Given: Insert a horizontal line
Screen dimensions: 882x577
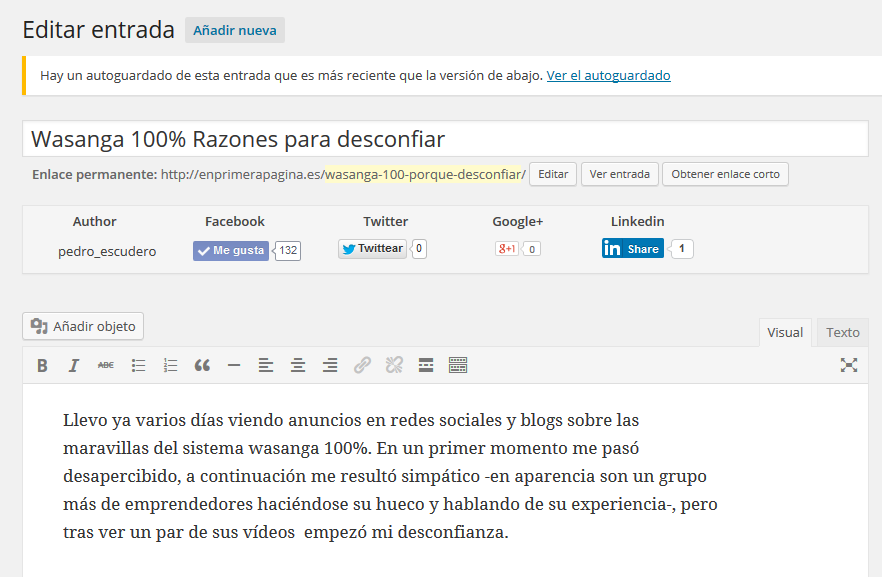Looking at the screenshot, I should 234,366.
